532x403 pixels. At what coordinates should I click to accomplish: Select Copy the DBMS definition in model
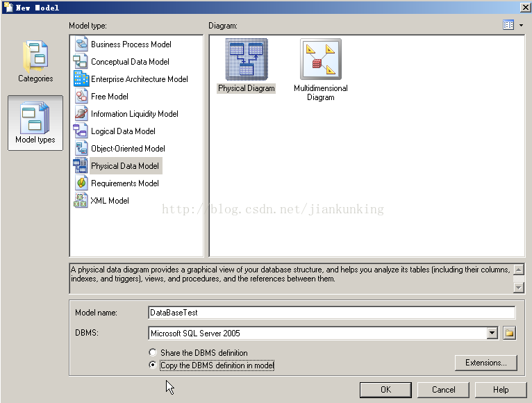coord(153,365)
